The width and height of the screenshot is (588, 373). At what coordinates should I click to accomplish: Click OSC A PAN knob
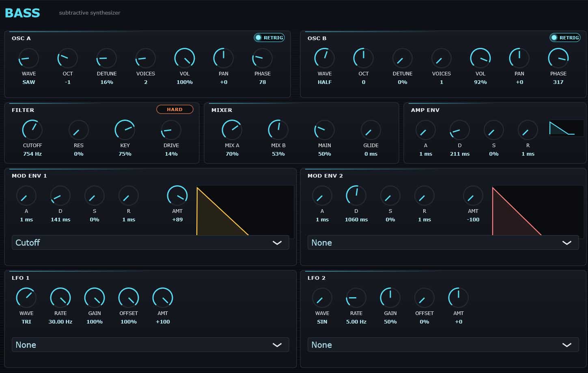[224, 58]
